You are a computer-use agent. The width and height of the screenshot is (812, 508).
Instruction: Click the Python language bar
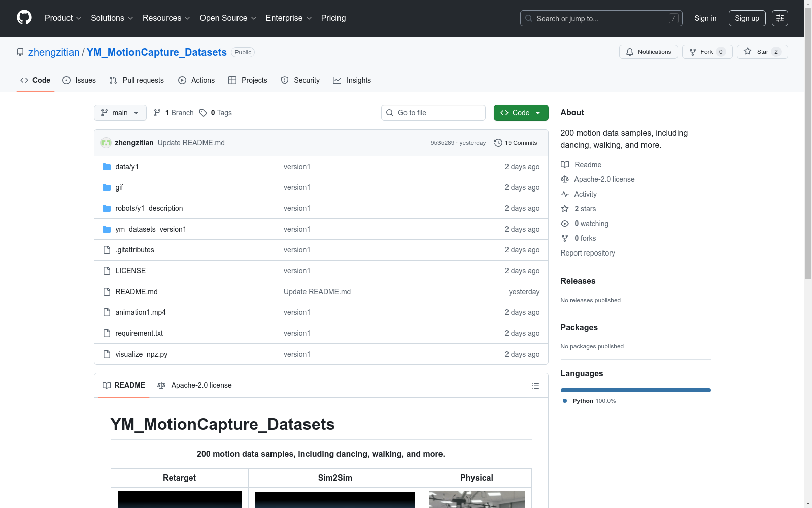coord(636,390)
